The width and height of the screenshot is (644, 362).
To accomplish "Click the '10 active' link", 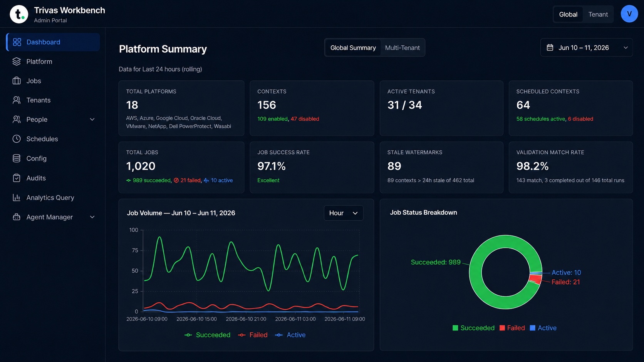I will (x=222, y=180).
